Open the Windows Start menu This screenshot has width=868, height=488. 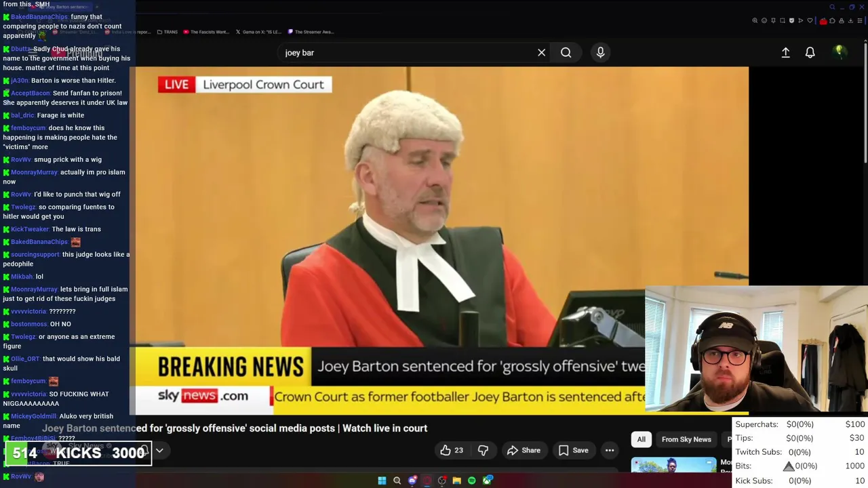(x=382, y=481)
